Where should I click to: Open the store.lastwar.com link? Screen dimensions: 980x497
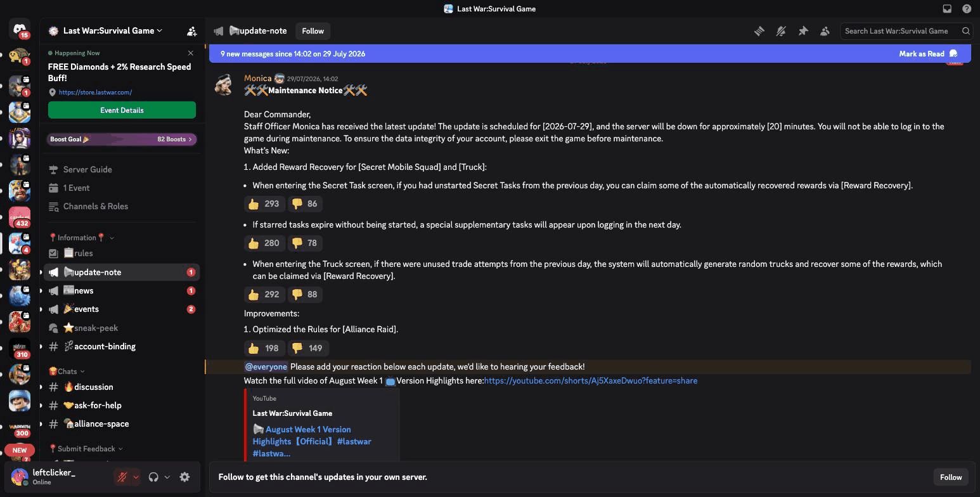coord(95,93)
